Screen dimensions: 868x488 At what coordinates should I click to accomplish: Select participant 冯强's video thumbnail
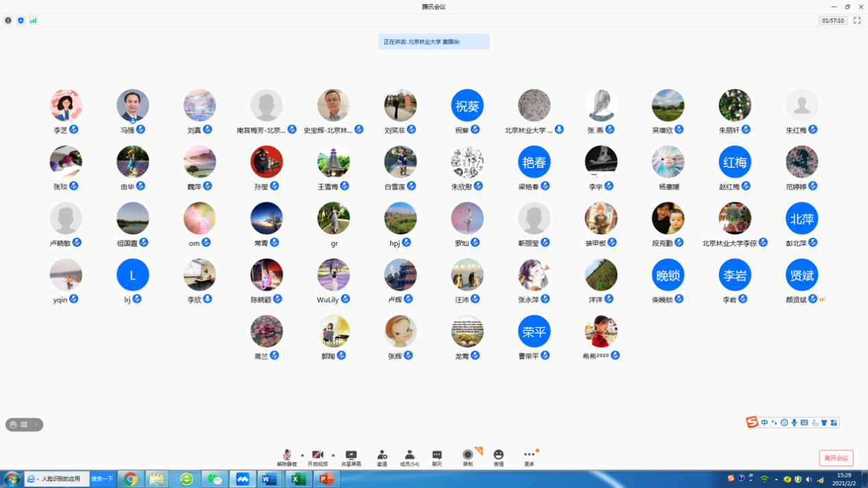[133, 106]
